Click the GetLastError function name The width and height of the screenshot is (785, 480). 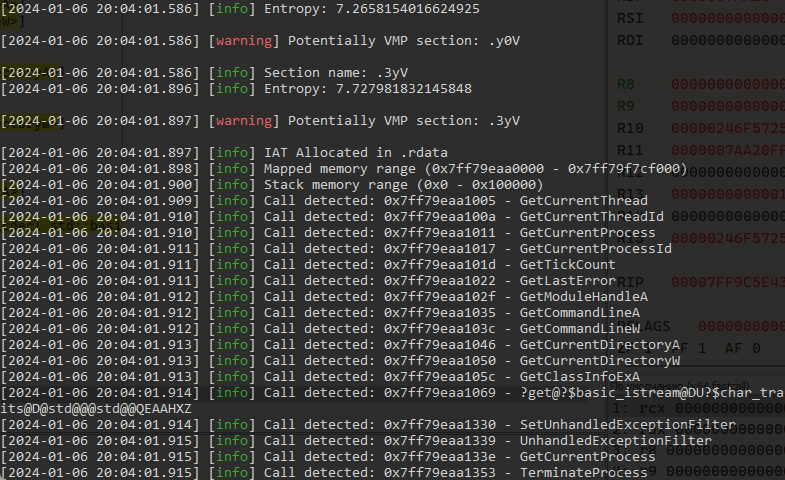[x=568, y=281]
